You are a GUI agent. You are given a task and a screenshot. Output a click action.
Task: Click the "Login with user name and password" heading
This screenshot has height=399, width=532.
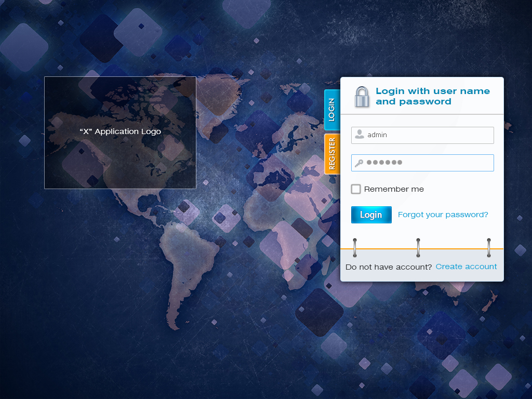tap(433, 96)
